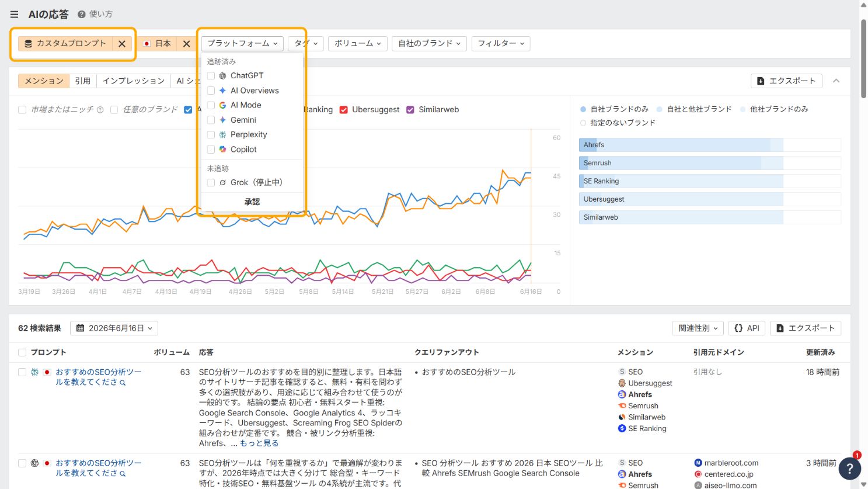
Task: Click the Japan flag in the 日本 chip
Action: tap(147, 43)
